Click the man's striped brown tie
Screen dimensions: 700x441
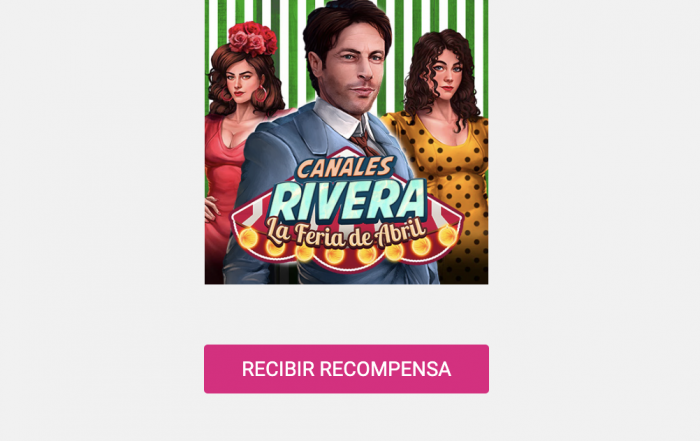point(364,142)
